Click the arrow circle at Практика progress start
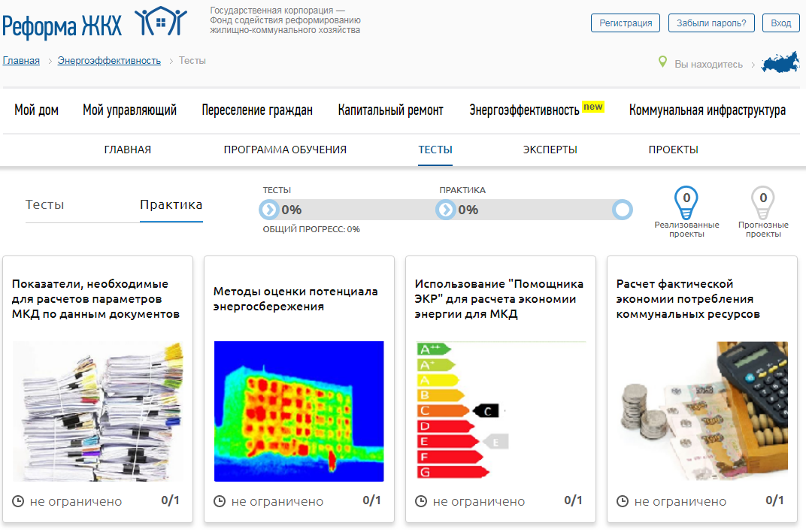Screen dimensions: 806x532 pyautogui.click(x=446, y=210)
